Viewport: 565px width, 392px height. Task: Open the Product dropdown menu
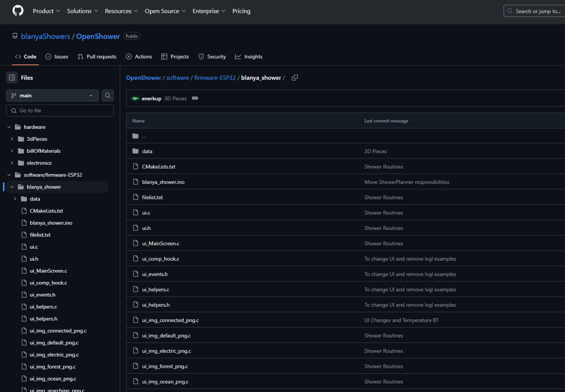46,11
